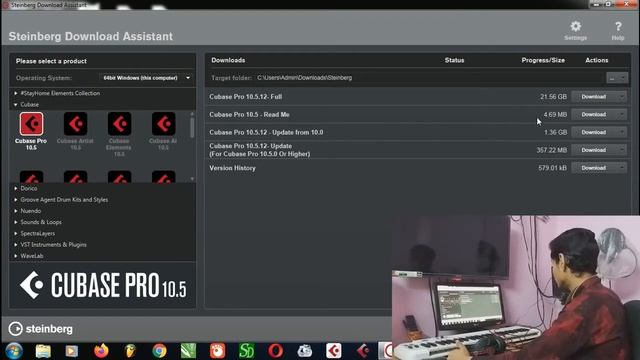Download Cubase Pro 10.5 Read Me
The height and width of the screenshot is (360, 640).
point(594,115)
